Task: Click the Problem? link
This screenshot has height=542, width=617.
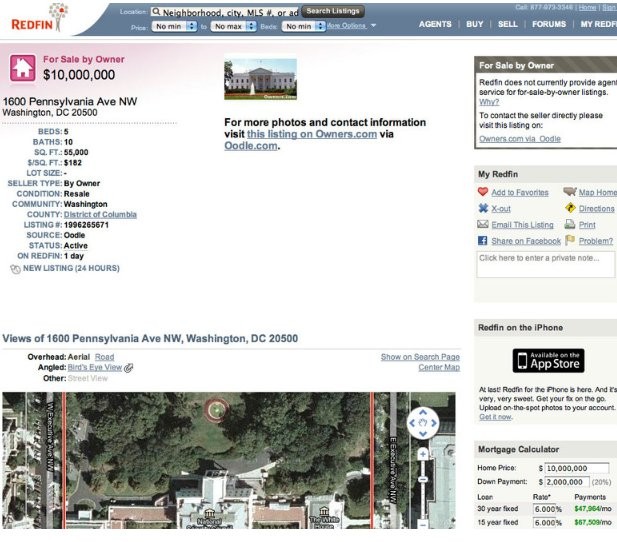Action: pyautogui.click(x=596, y=241)
